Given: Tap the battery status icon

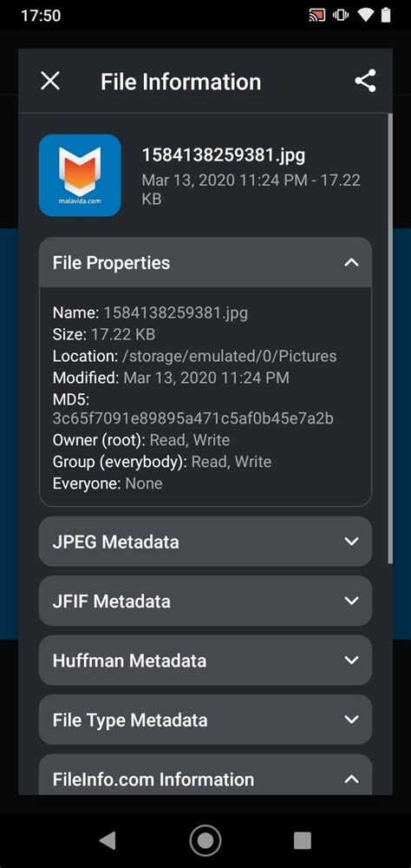Looking at the screenshot, I should click(x=386, y=16).
